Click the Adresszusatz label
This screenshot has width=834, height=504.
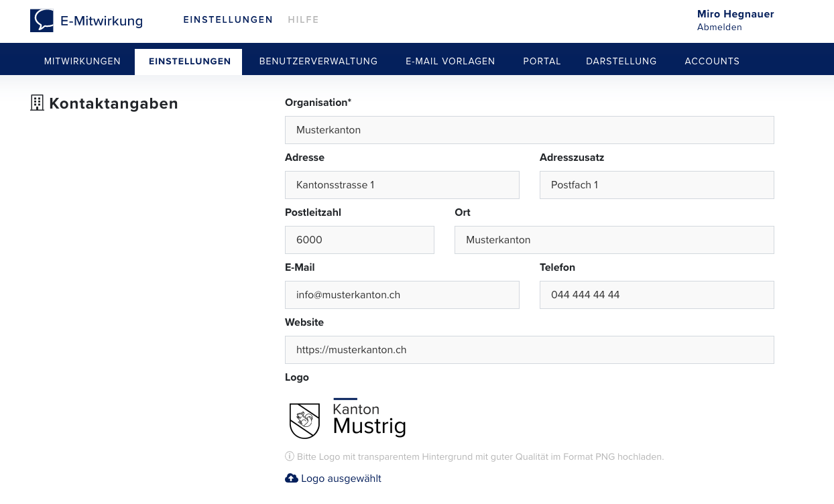(572, 157)
